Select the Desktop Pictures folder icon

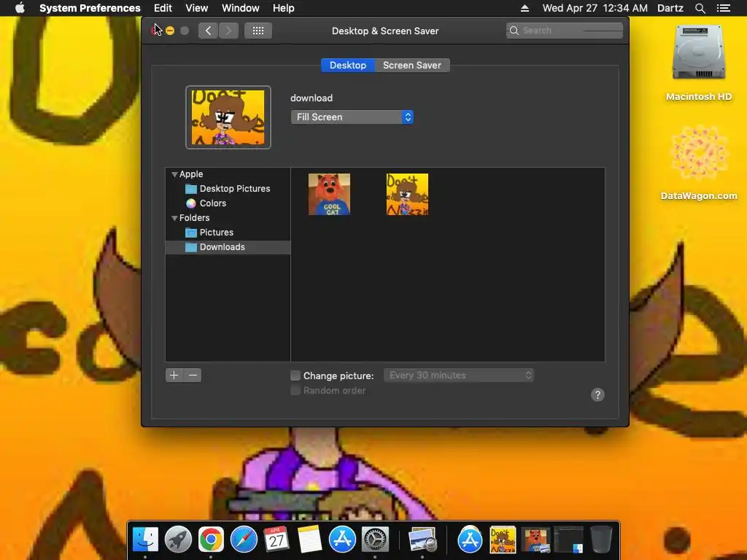[x=191, y=189]
